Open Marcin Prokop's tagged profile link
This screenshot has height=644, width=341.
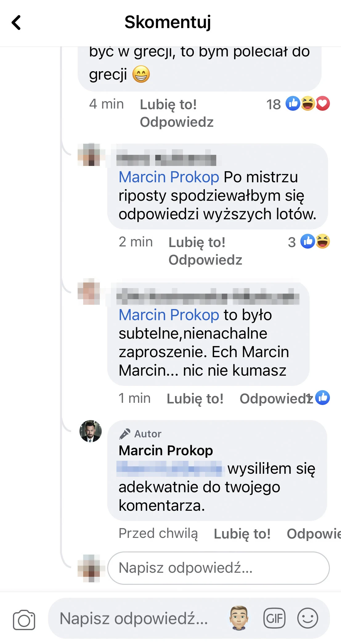coord(168,177)
